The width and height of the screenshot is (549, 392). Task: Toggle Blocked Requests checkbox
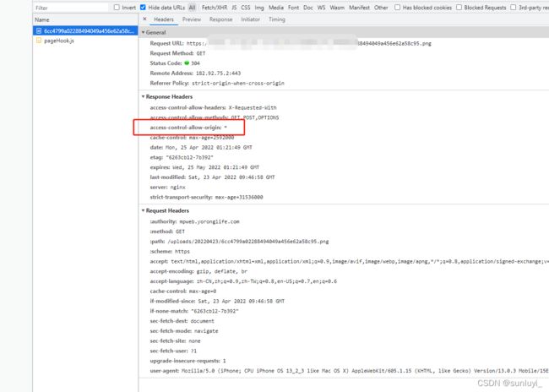[459, 8]
